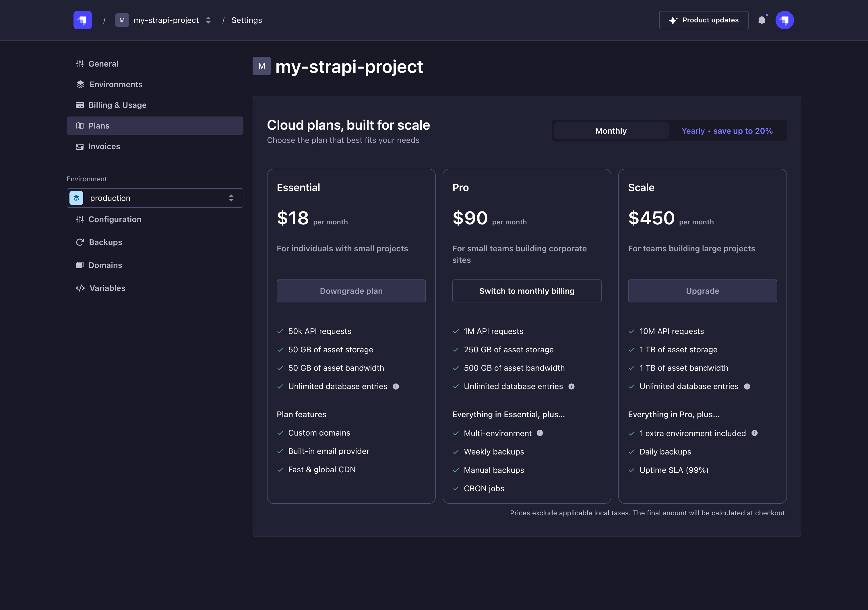Click the Invoices icon

point(80,147)
